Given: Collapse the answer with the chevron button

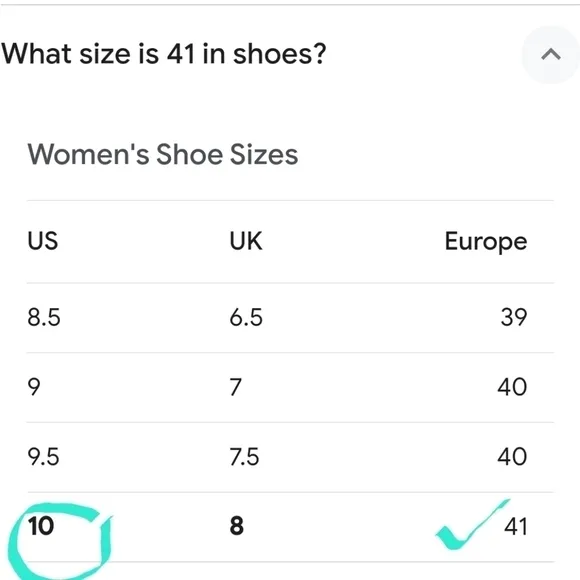Looking at the screenshot, I should [x=551, y=54].
